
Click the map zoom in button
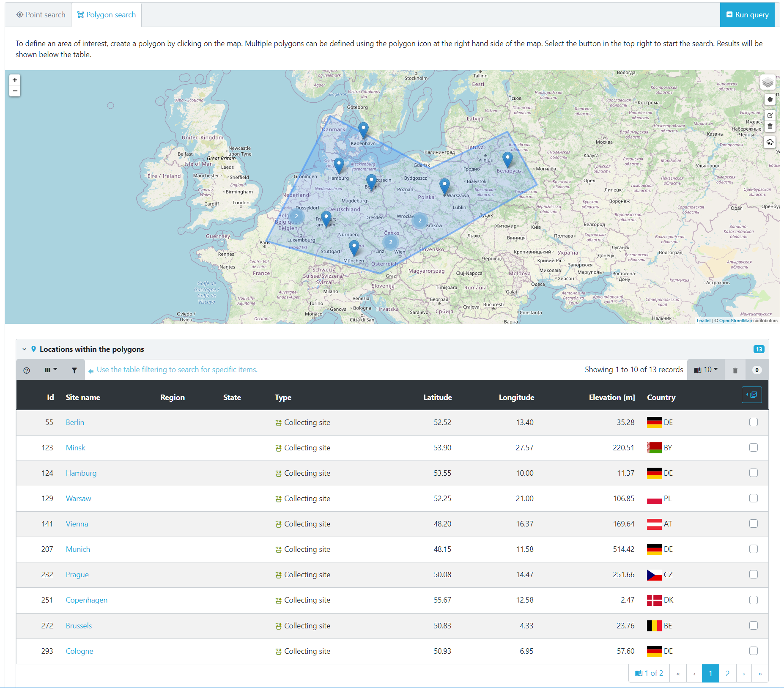pyautogui.click(x=15, y=80)
